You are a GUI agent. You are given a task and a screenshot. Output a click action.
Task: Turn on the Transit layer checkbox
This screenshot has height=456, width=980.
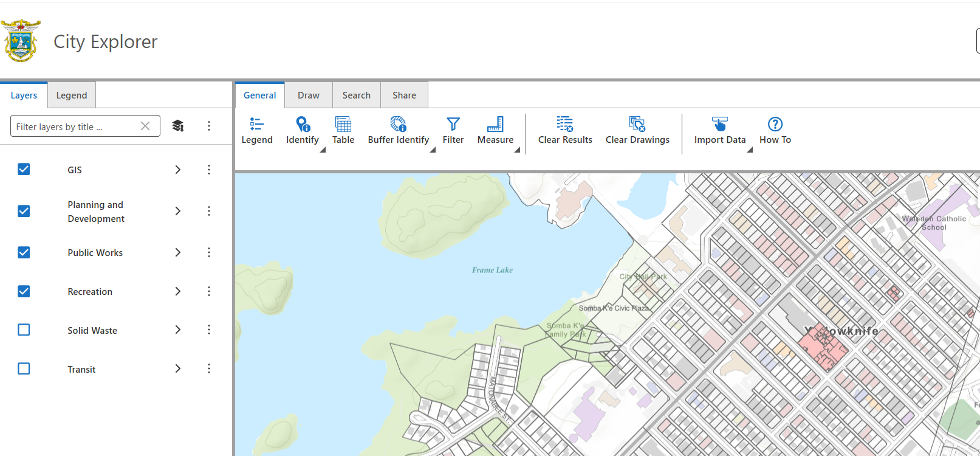pos(24,369)
